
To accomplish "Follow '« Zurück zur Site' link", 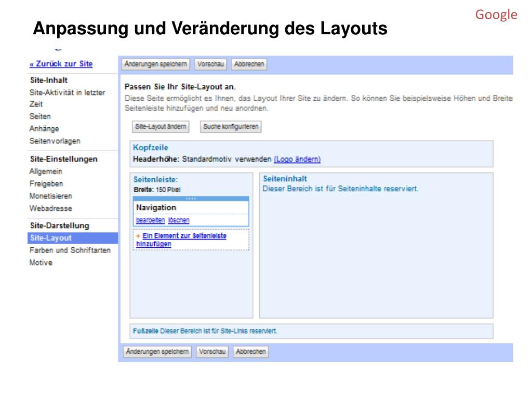I will coord(61,64).
